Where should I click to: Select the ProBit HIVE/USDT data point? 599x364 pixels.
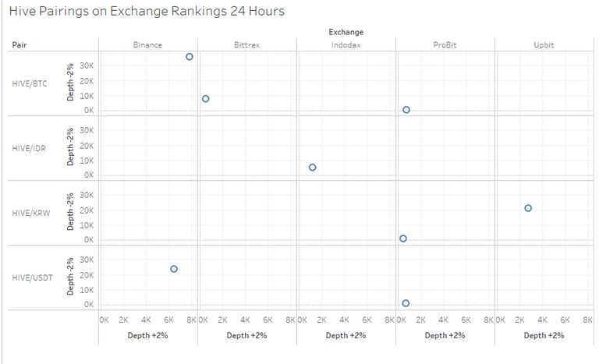pos(406,303)
